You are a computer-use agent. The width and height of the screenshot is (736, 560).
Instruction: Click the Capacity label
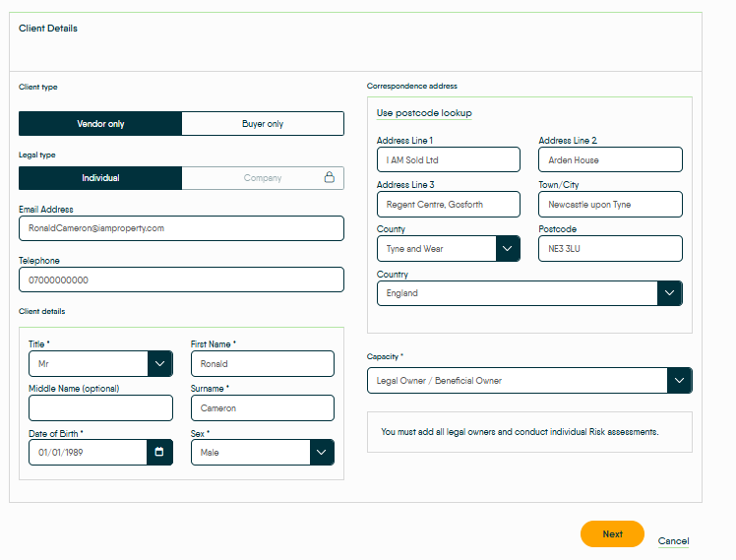[385, 356]
